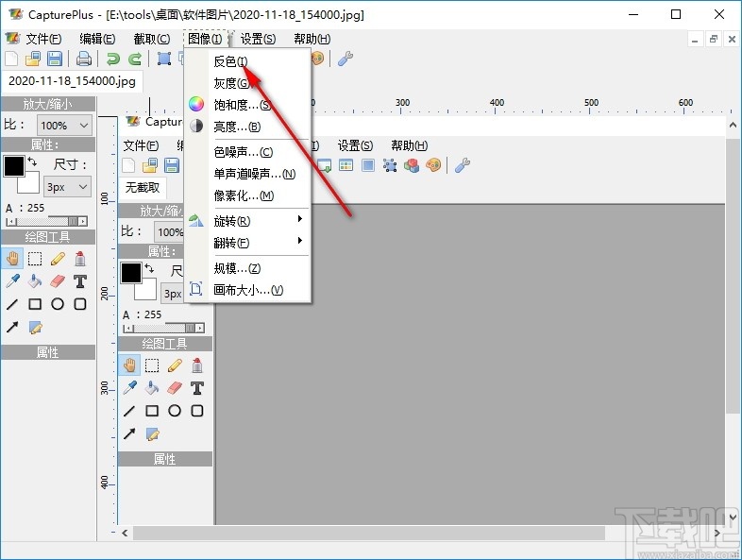Choose 反色(I) from Image menu
The image size is (742, 560).
tap(247, 61)
